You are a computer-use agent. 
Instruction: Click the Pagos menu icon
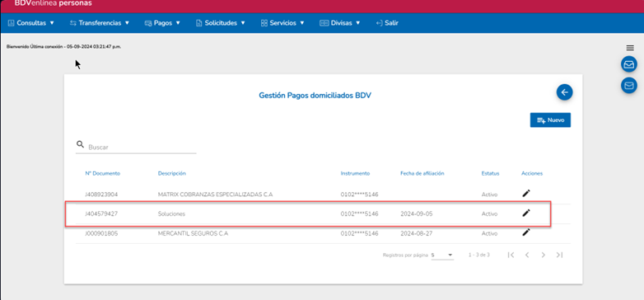tap(148, 23)
